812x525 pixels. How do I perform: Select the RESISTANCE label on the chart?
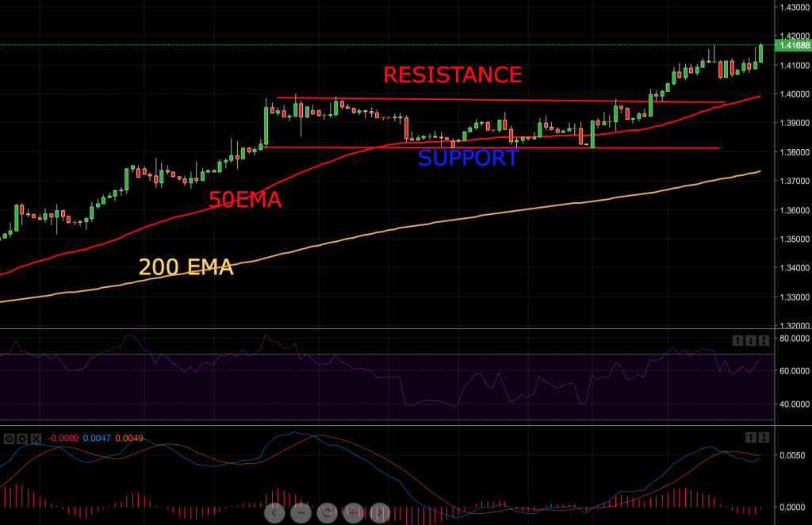[x=453, y=75]
